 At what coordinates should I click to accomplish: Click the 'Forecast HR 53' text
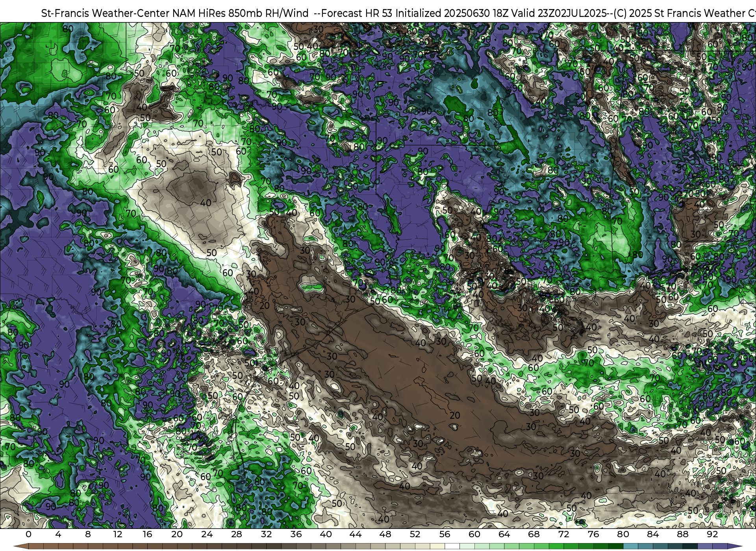(x=357, y=13)
